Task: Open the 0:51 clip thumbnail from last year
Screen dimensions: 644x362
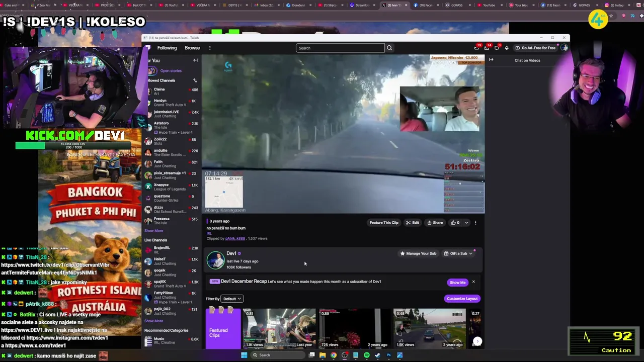Action: [x=279, y=328]
